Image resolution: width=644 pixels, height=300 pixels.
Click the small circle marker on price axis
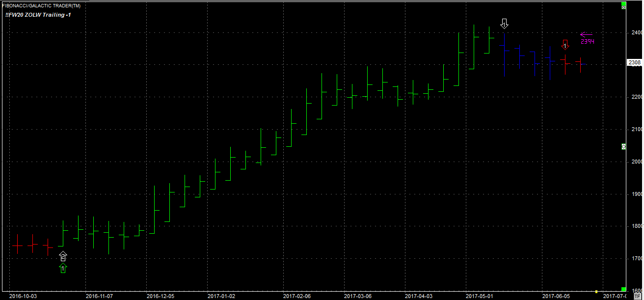tap(623, 146)
